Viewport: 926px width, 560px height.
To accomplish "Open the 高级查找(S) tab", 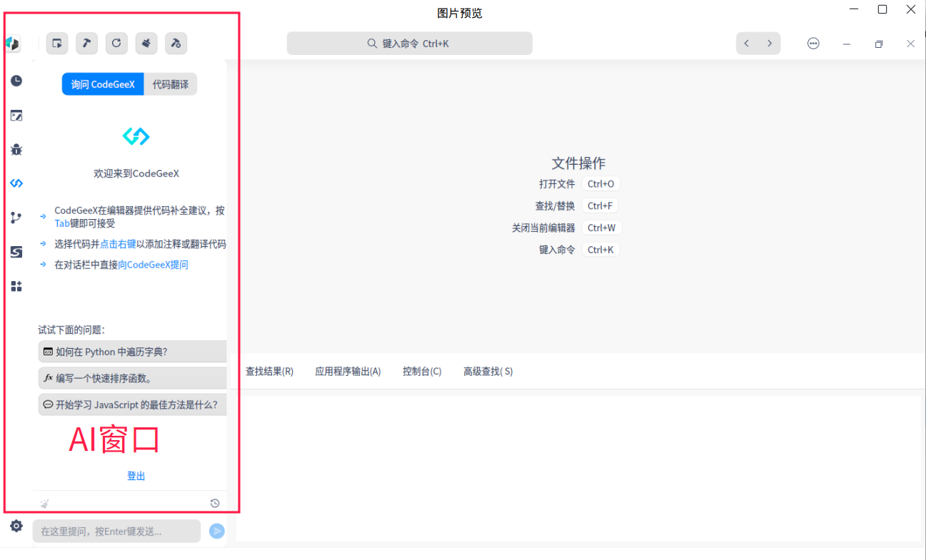I will (x=488, y=371).
